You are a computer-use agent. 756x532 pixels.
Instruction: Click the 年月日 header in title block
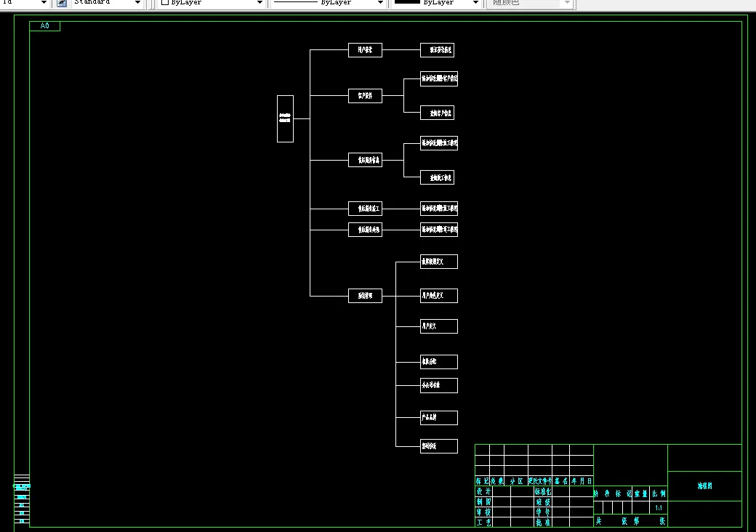[x=582, y=481]
